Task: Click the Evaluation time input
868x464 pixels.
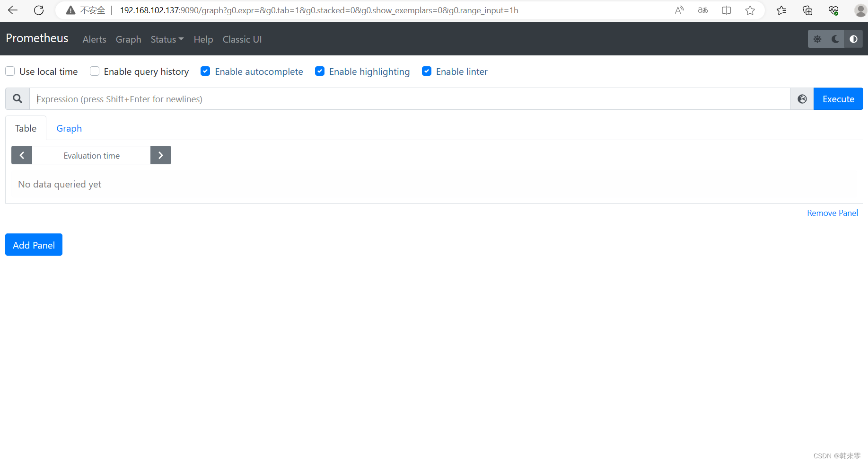Action: [x=91, y=155]
